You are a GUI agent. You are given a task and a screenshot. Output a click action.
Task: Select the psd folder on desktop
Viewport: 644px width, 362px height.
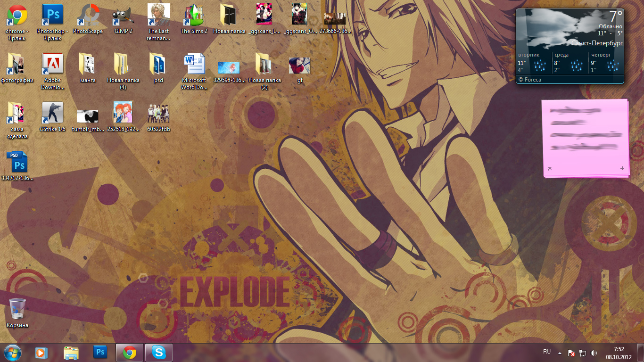coord(158,68)
